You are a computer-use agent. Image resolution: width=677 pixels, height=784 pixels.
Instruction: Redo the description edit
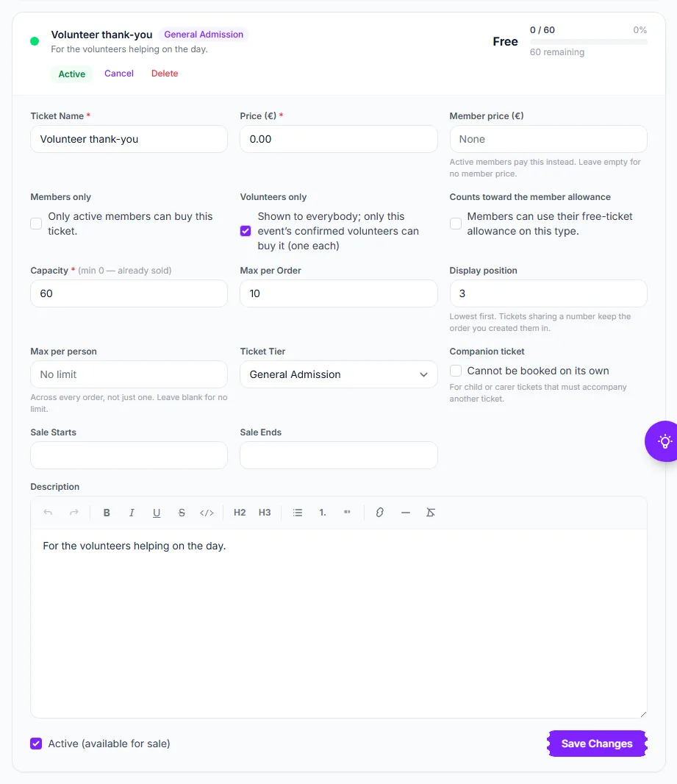(x=74, y=513)
